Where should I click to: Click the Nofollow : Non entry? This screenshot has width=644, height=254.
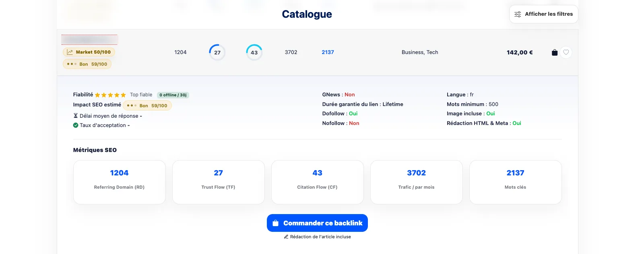(x=341, y=123)
